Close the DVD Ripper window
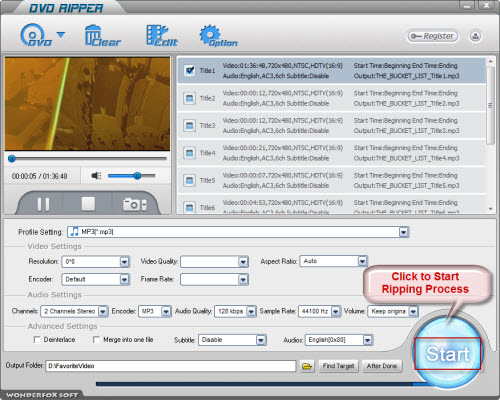 point(486,6)
